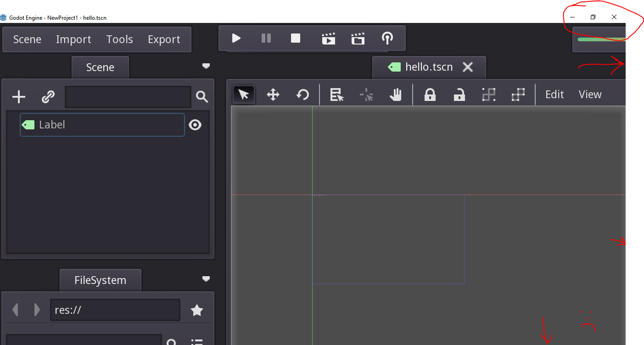Click inside the res:// path field
The height and width of the screenshot is (345, 644).
click(x=115, y=310)
